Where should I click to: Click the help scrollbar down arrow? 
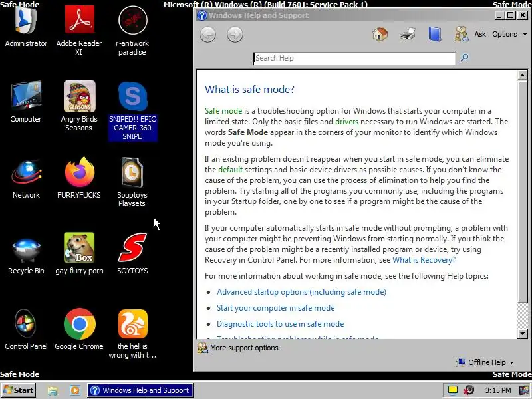click(523, 334)
